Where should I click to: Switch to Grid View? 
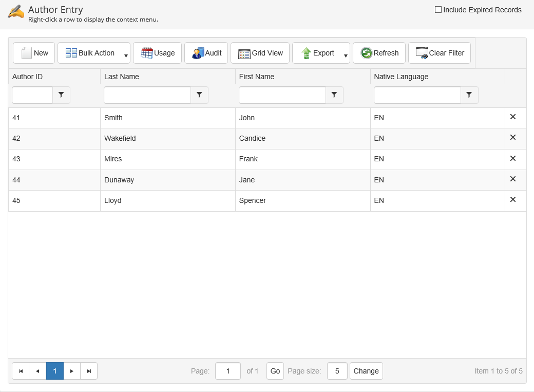(260, 53)
